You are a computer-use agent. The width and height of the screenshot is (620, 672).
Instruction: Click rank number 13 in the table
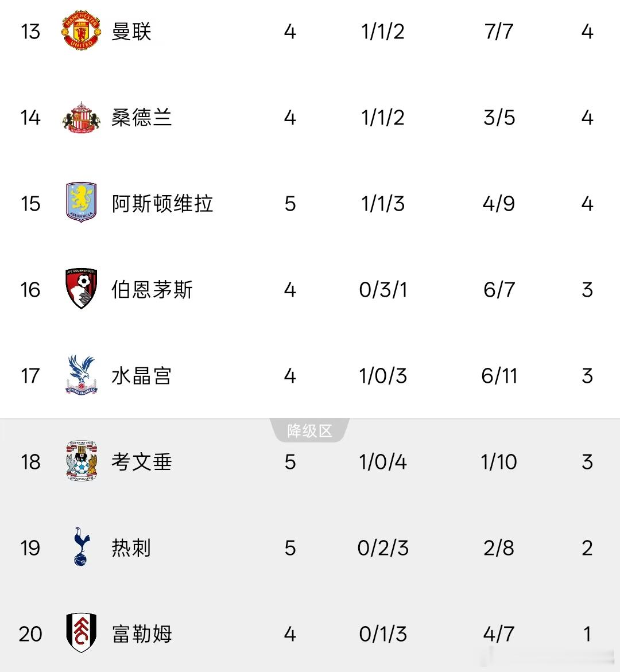coord(30,32)
